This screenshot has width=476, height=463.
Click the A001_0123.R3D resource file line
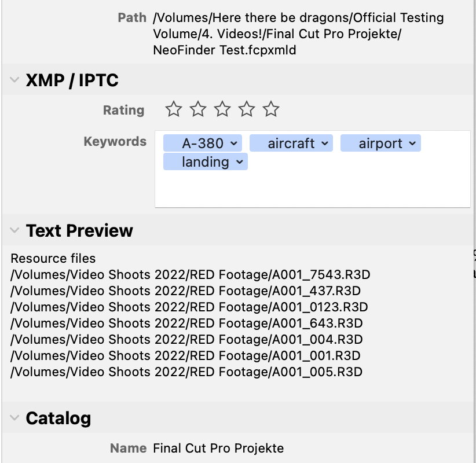(x=189, y=307)
